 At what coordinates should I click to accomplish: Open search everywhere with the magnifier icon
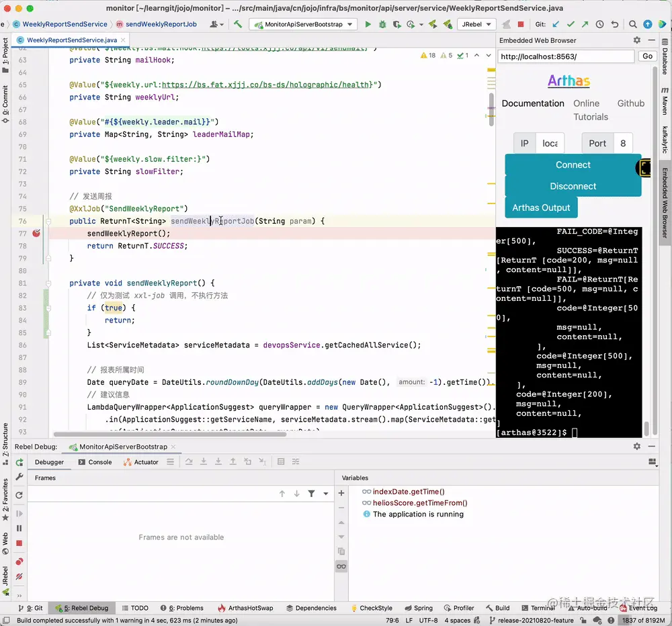pos(632,24)
